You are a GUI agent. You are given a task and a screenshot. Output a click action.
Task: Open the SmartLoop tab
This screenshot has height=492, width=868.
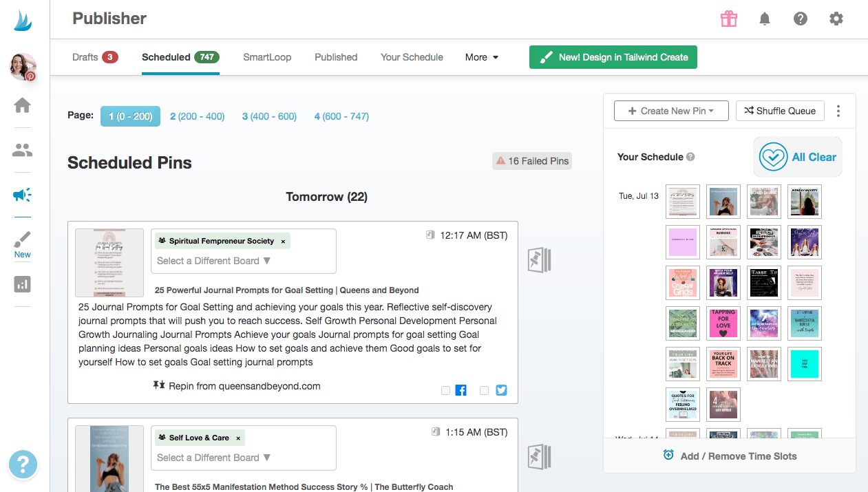(x=267, y=57)
